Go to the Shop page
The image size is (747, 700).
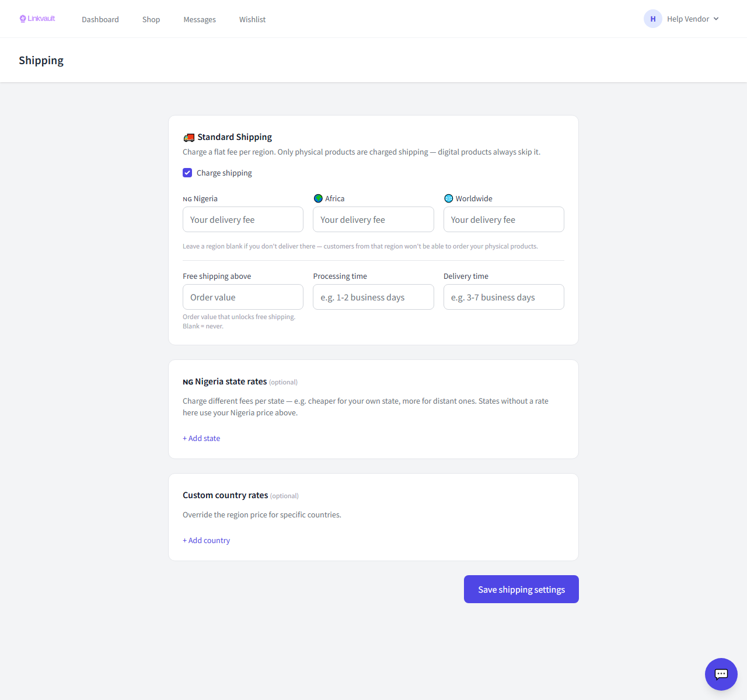click(151, 19)
